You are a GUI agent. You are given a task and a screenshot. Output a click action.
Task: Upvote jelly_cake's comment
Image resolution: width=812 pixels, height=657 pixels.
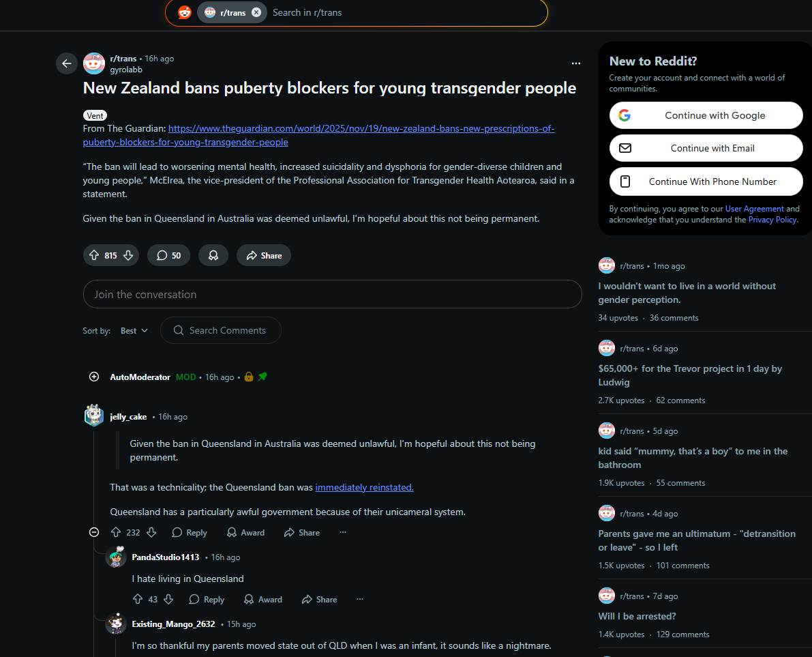[x=116, y=533]
